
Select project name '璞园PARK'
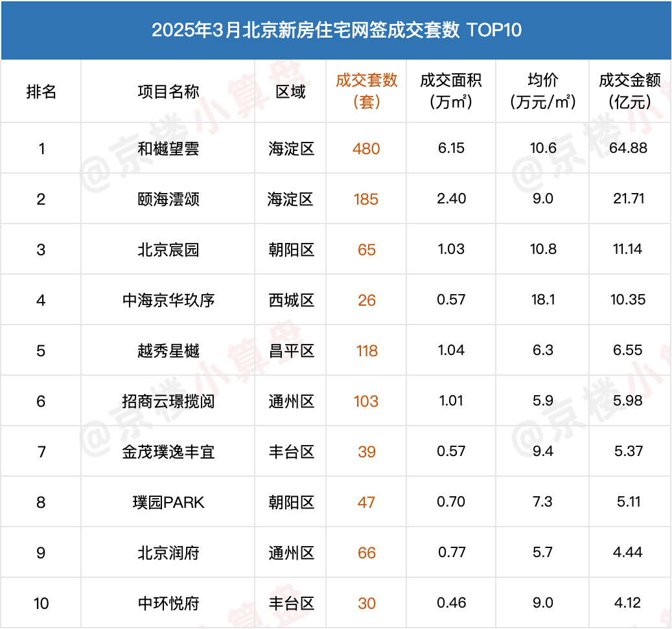tap(168, 502)
